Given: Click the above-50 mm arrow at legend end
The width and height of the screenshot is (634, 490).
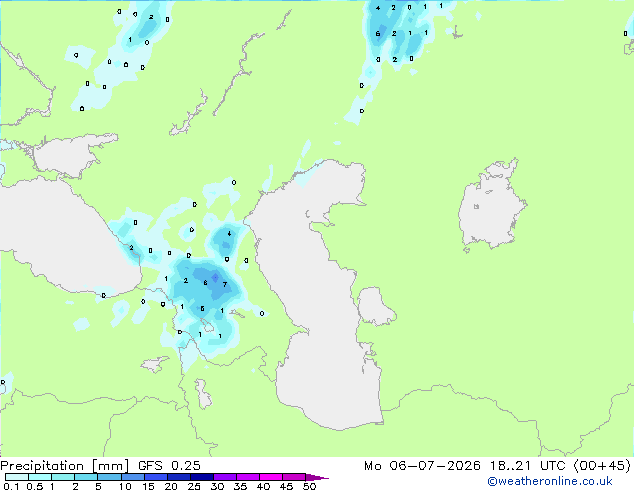Looking at the screenshot, I should [317, 477].
